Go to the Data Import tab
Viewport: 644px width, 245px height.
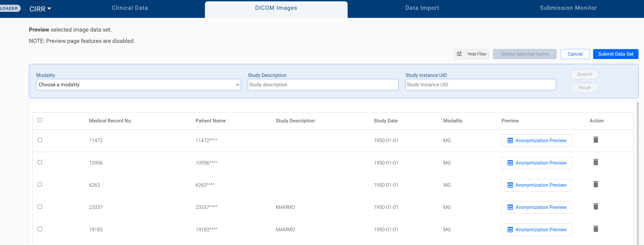pos(422,8)
